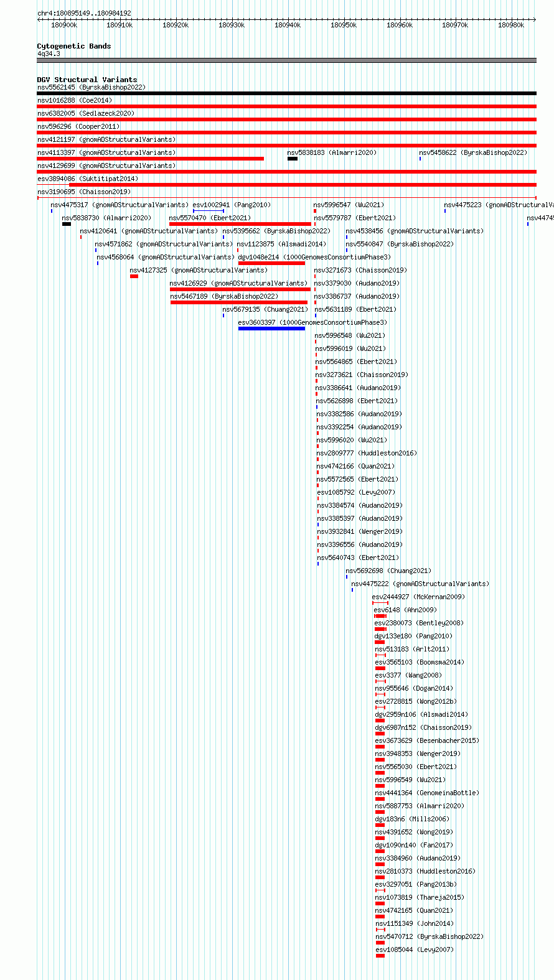Click dgv133e180 (Pang2010) label

[x=413, y=637]
